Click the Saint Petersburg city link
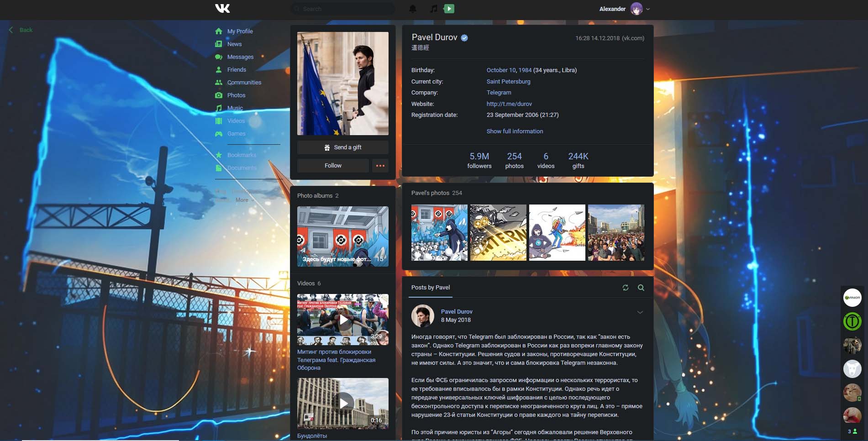 [x=508, y=81]
